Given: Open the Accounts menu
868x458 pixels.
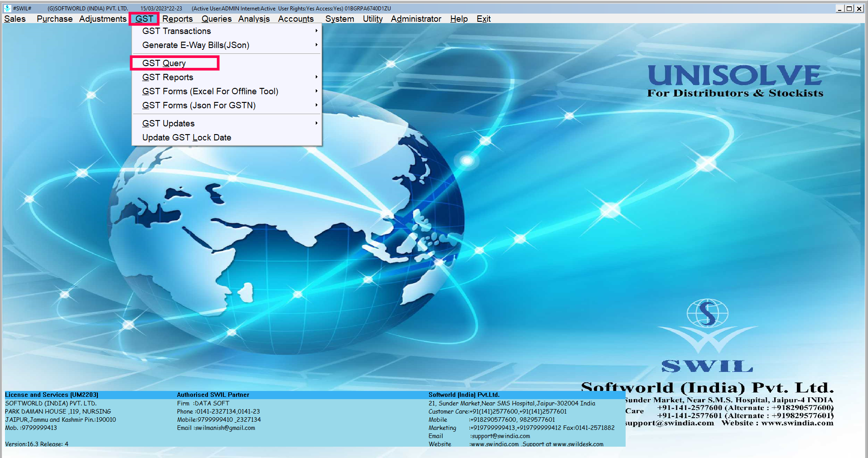Looking at the screenshot, I should click(296, 19).
